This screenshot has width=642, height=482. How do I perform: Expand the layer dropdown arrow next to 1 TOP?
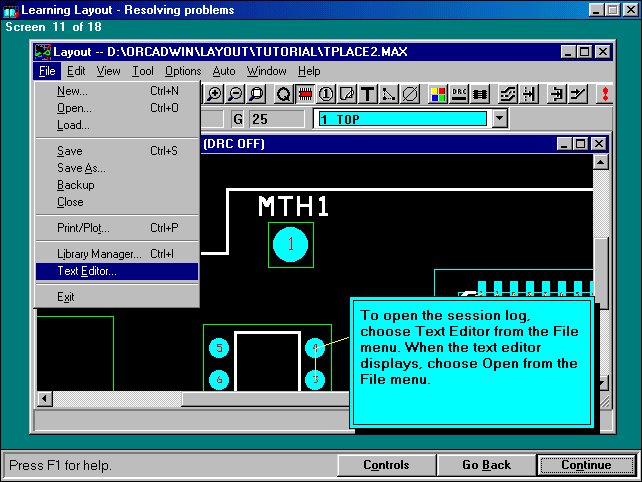pos(500,119)
